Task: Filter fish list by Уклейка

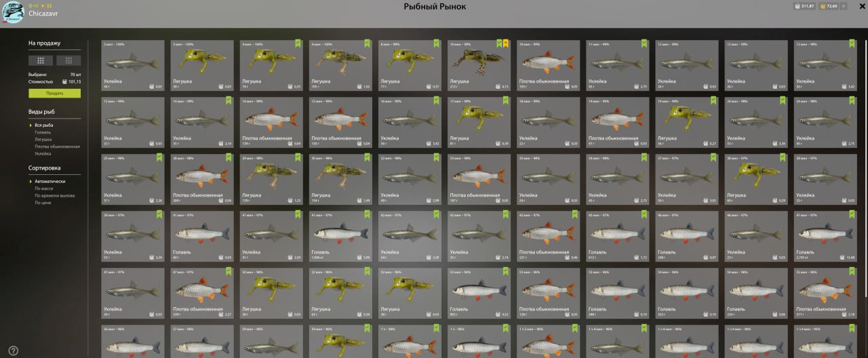Action: click(x=43, y=153)
